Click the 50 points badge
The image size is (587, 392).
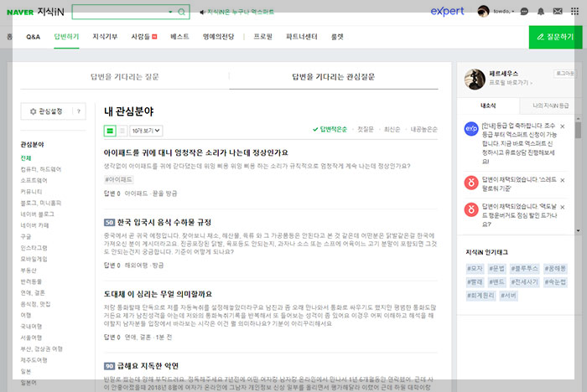109,223
